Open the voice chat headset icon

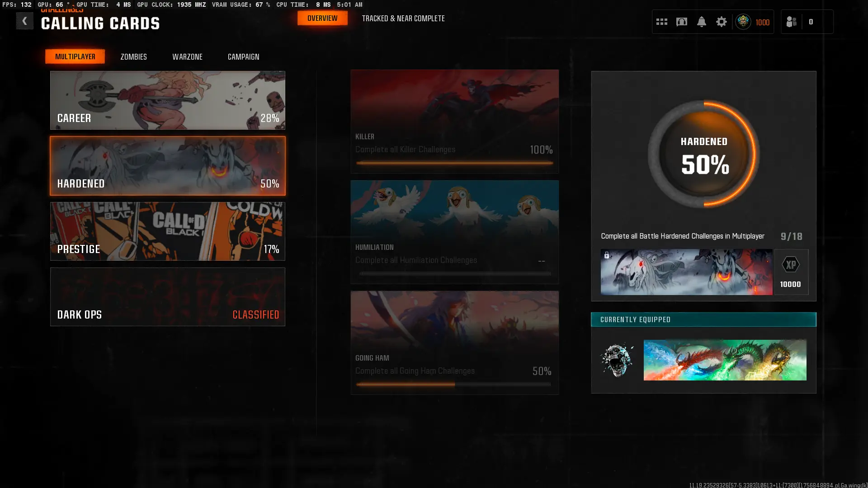click(x=681, y=22)
